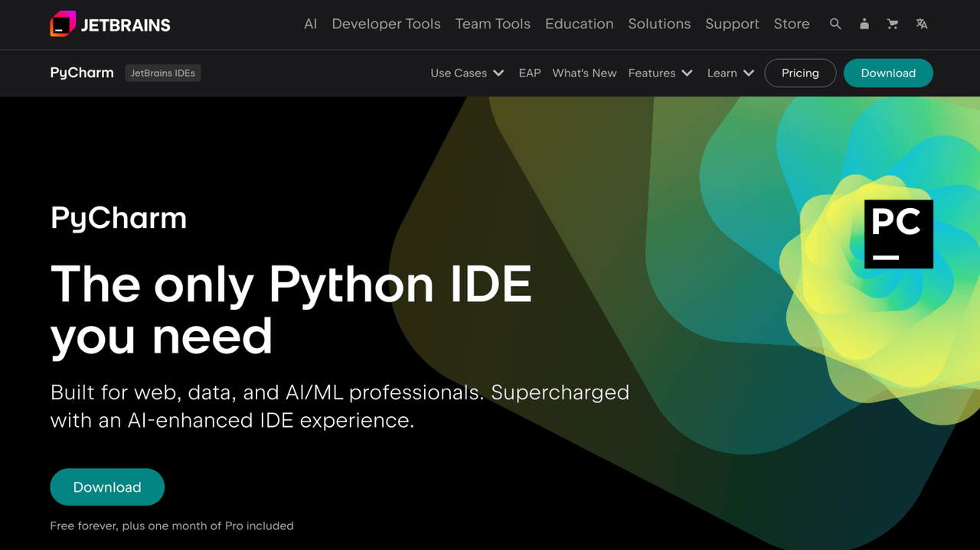Expand the Learn dropdown
The width and height of the screenshot is (980, 550).
point(730,73)
